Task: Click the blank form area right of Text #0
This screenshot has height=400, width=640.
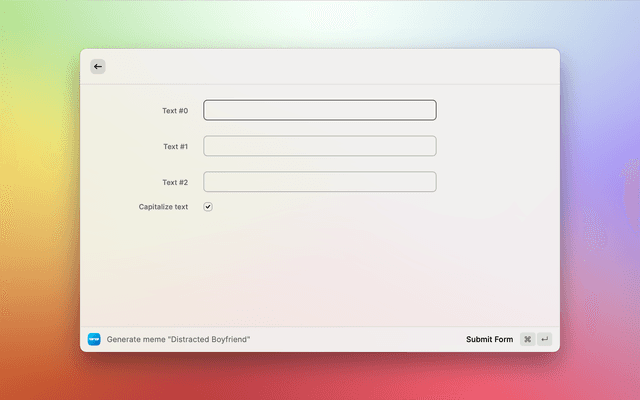Action: pos(495,110)
